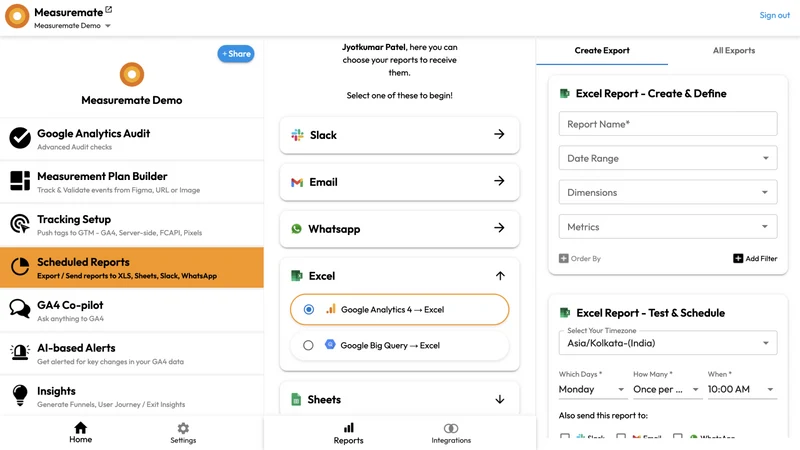
Task: Click the Report Name input field
Action: point(668,124)
